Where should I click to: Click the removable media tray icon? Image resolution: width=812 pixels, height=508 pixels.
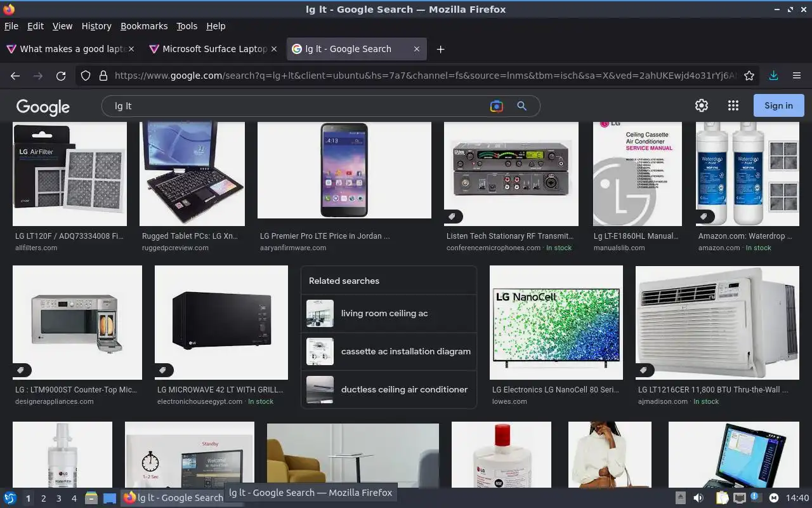point(680,498)
